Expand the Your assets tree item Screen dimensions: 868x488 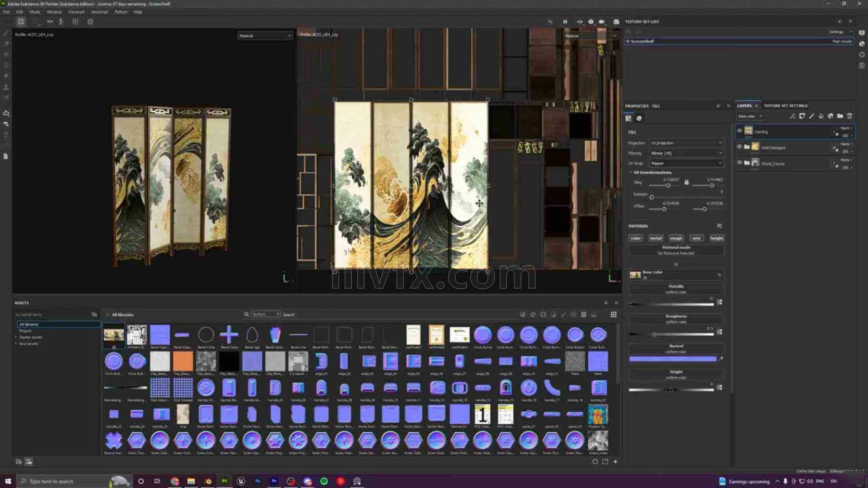click(x=16, y=343)
